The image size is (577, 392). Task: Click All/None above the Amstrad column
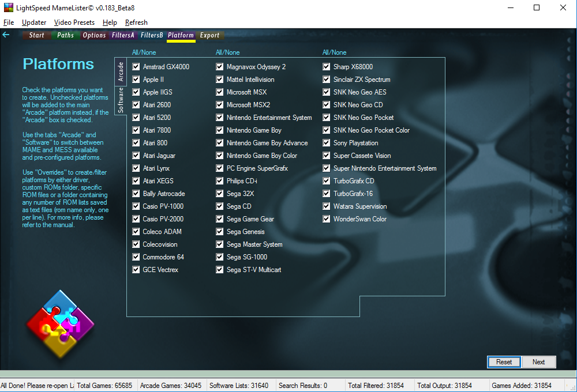click(x=144, y=52)
